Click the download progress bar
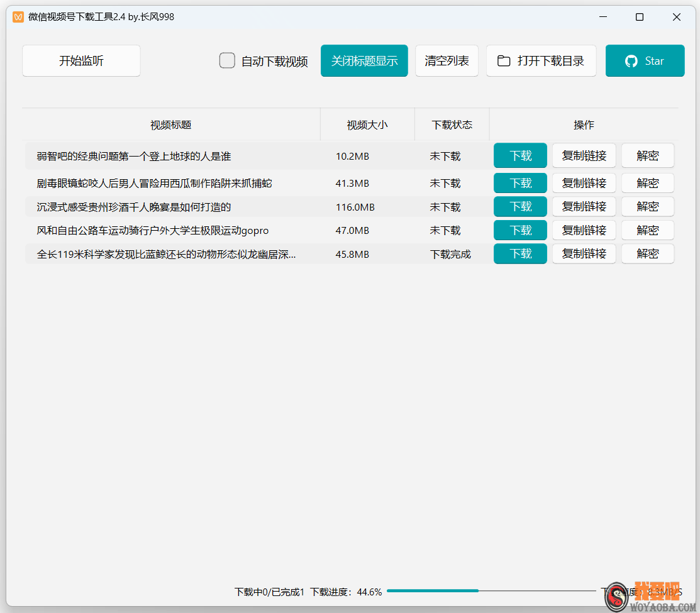The width and height of the screenshot is (700, 613). (491, 591)
